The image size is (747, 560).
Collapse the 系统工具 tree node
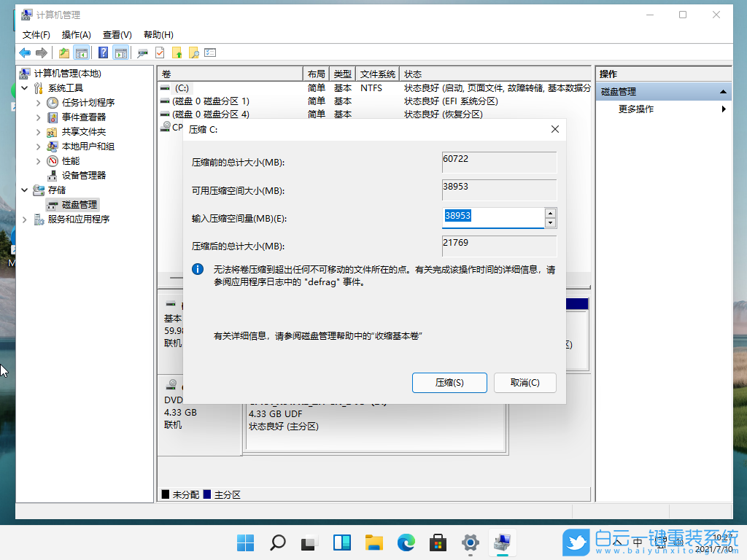coord(24,87)
